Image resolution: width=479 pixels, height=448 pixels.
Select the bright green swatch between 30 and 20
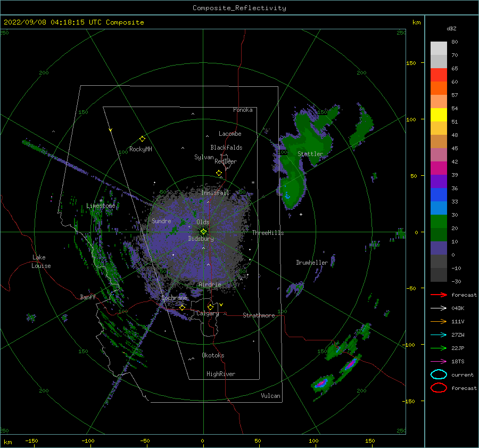439,221
